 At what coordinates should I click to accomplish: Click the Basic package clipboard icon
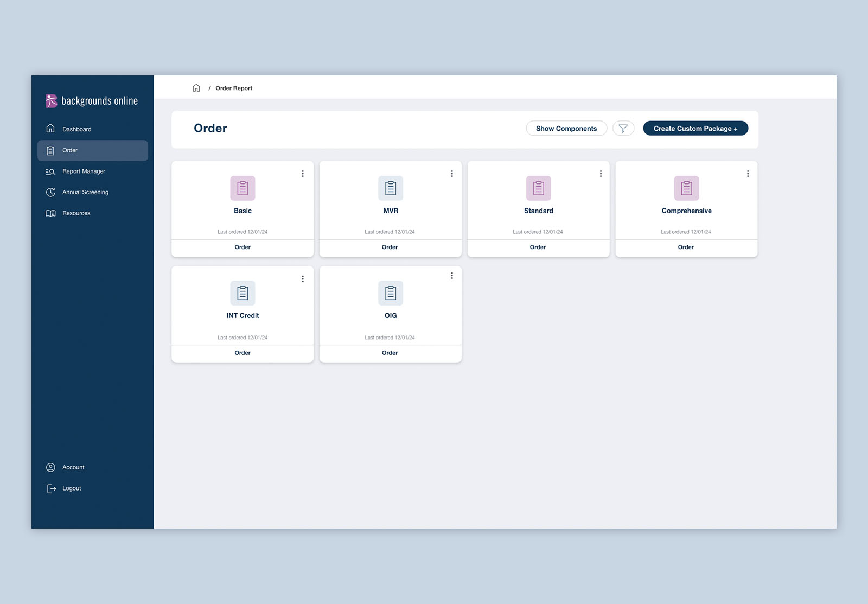pos(242,188)
